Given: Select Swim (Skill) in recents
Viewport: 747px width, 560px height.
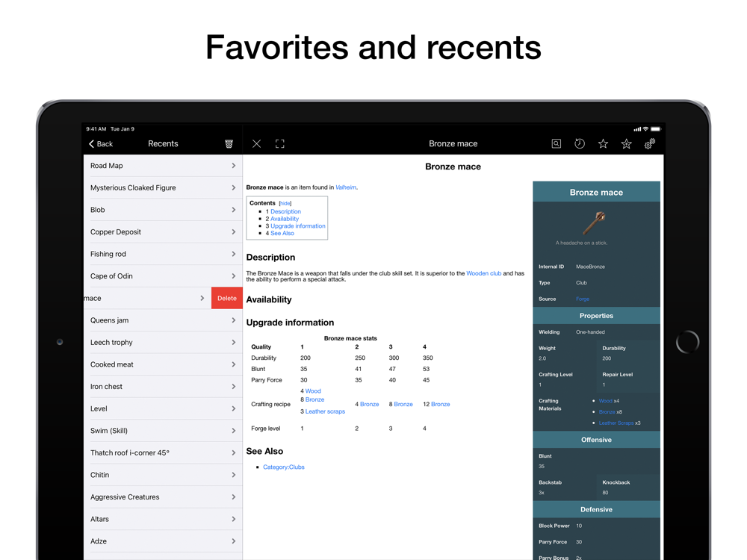Looking at the screenshot, I should click(x=163, y=431).
